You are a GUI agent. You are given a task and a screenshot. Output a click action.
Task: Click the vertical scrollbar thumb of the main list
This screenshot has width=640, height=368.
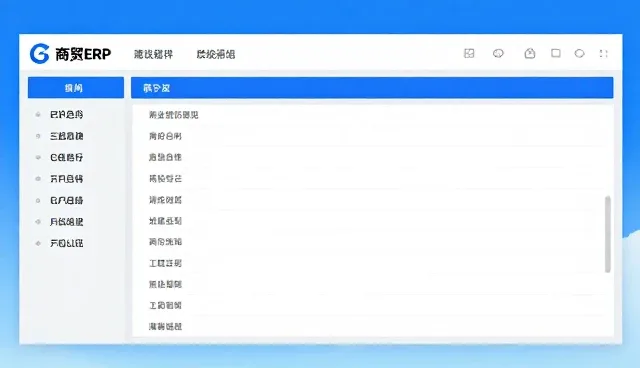[608, 234]
